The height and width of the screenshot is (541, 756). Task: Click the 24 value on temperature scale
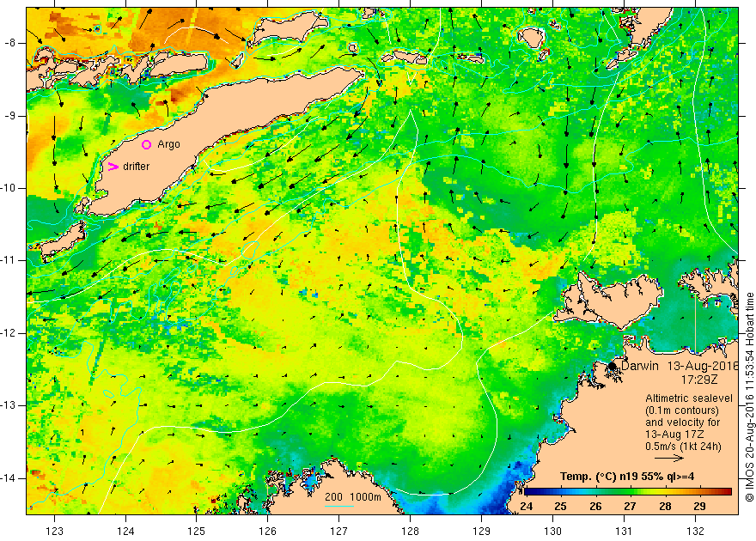(x=527, y=507)
